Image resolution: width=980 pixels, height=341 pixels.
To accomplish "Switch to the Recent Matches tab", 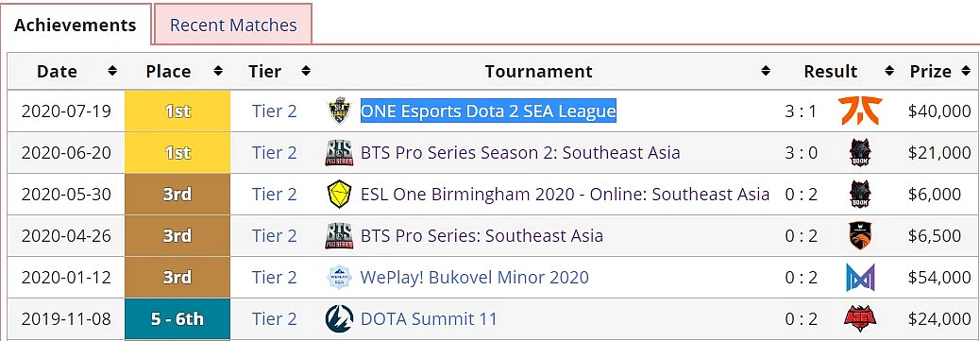I will tap(233, 25).
